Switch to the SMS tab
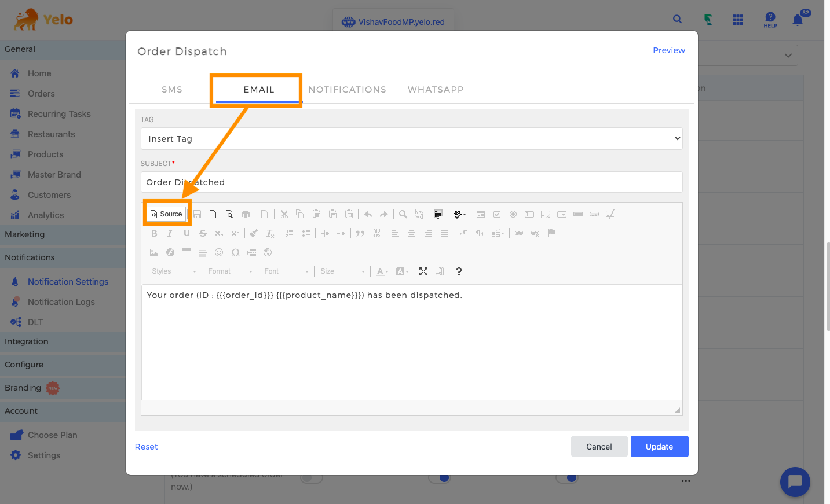 coord(172,90)
